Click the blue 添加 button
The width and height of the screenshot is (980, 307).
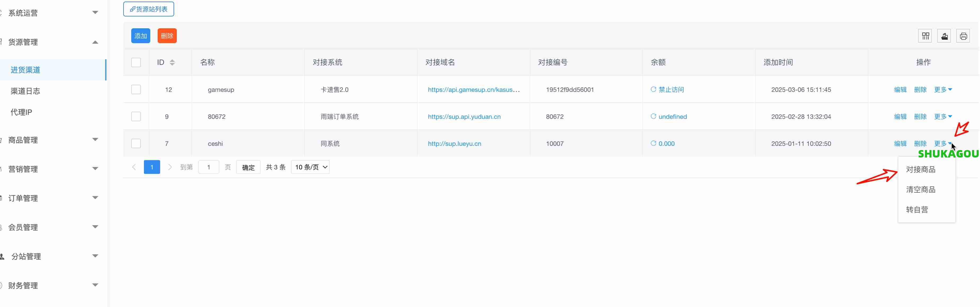click(140, 36)
